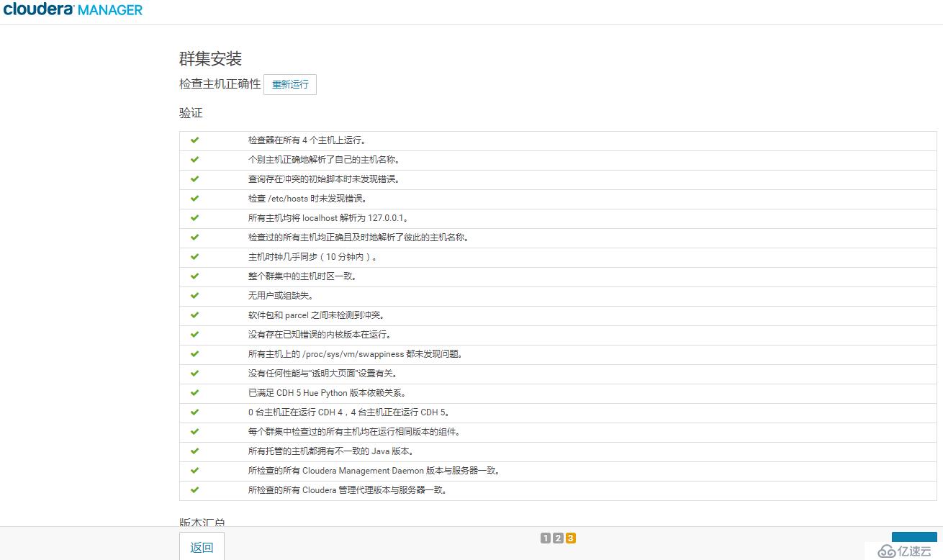Click the 重新运行 button
This screenshot has height=560, width=943.
point(290,84)
